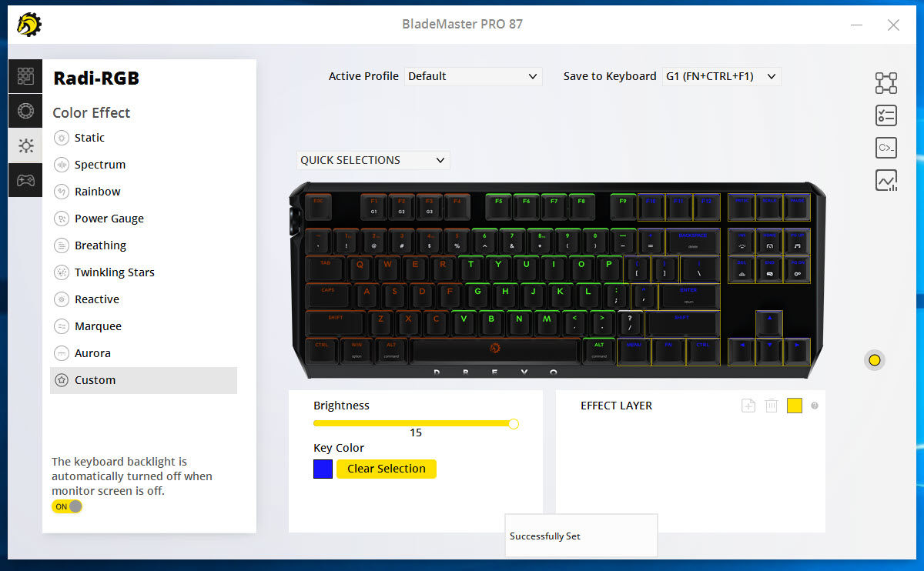924x571 pixels.
Task: Choose the Reactive color effect
Action: (143, 299)
